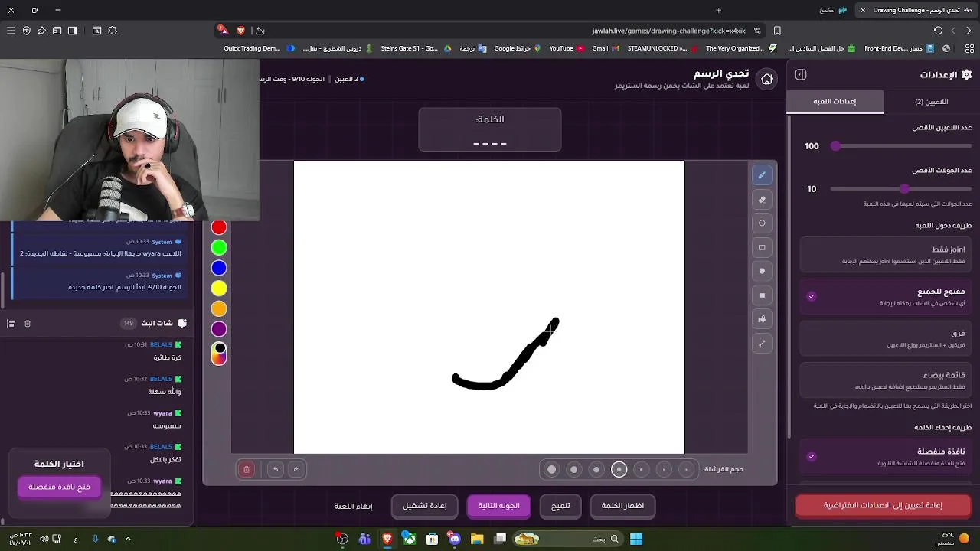The image size is (980, 551).
Task: Open the browser main menu
Action: pyautogui.click(x=11, y=31)
